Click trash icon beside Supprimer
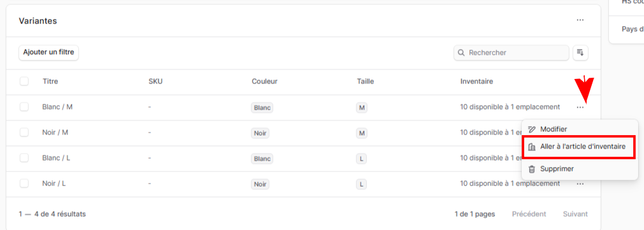Screen dimensions: 644x230 (x=532, y=169)
